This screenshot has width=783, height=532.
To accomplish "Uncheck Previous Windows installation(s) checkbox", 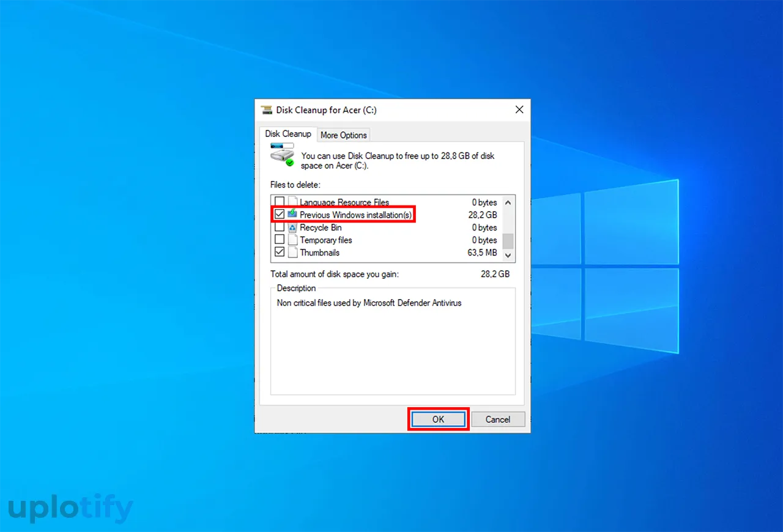I will tap(280, 214).
